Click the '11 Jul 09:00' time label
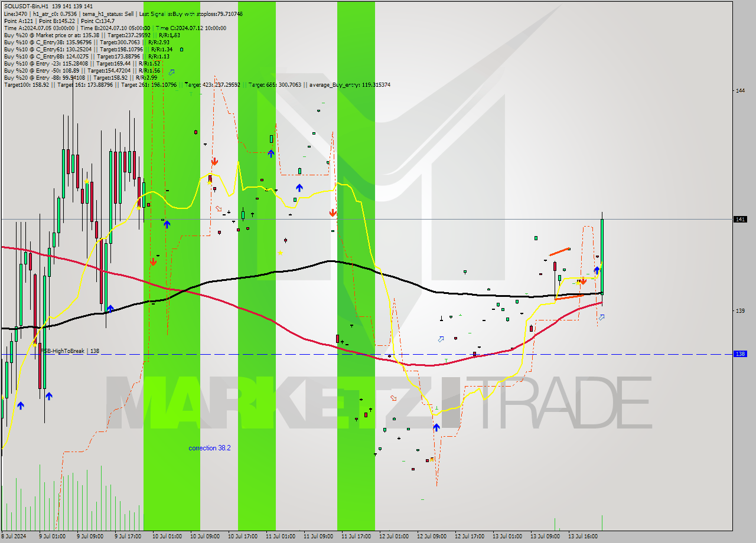Screen dimensions: 756x543 [x=318, y=537]
